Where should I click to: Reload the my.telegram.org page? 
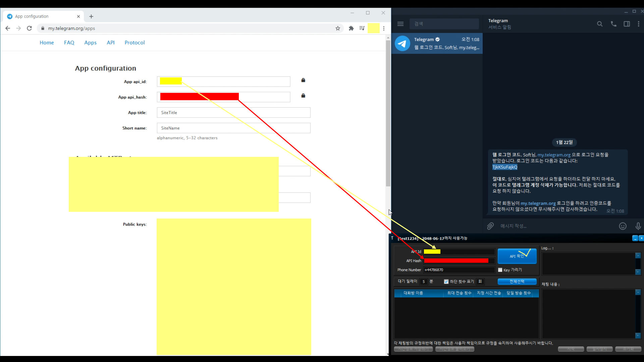pos(30,28)
